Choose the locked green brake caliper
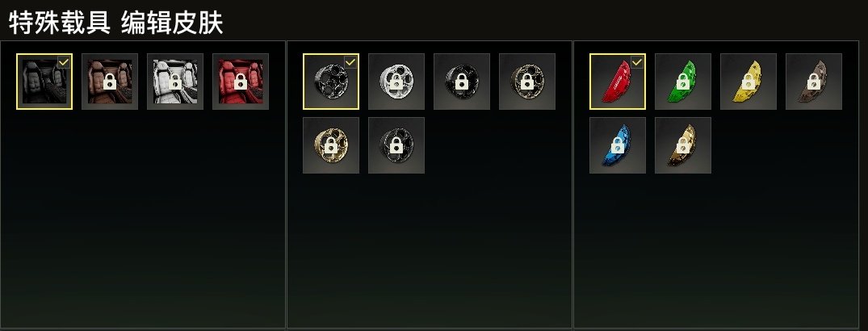 coord(683,82)
